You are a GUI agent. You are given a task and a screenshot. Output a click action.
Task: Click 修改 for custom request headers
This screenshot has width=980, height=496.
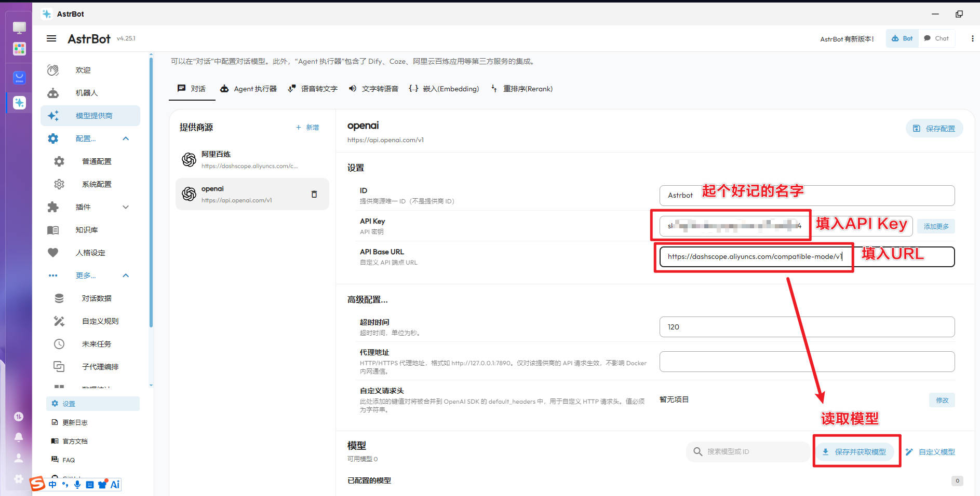tap(942, 400)
